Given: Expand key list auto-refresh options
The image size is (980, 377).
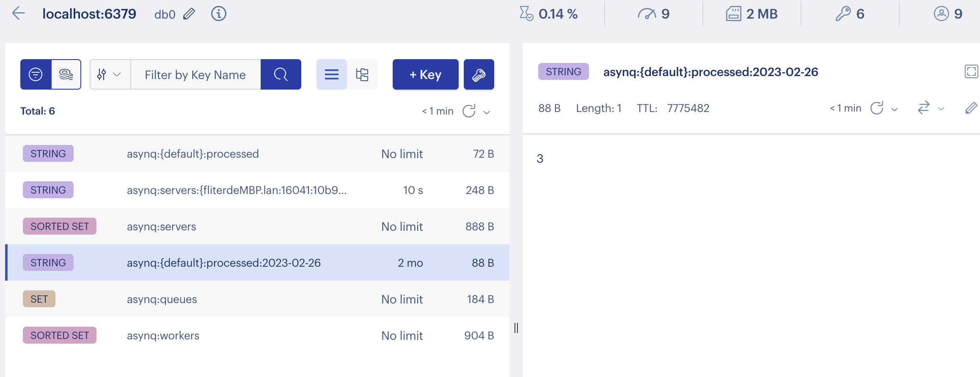Looking at the screenshot, I should [x=487, y=112].
